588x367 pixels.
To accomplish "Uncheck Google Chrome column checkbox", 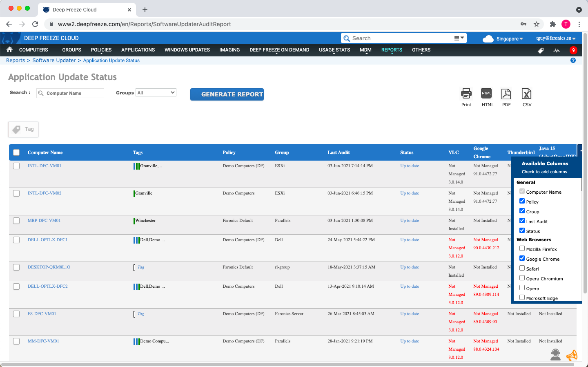I will [522, 258].
